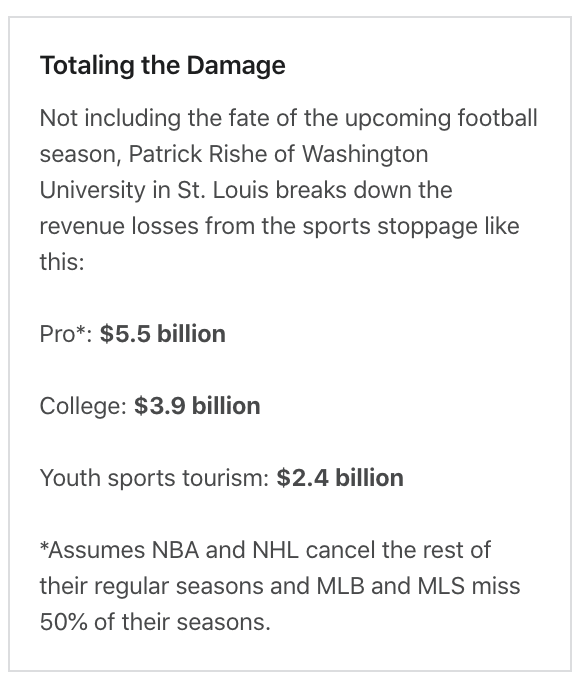The width and height of the screenshot is (582, 684).
Task: Click the '*Assumes NBA' footnote start
Action: tap(120, 550)
